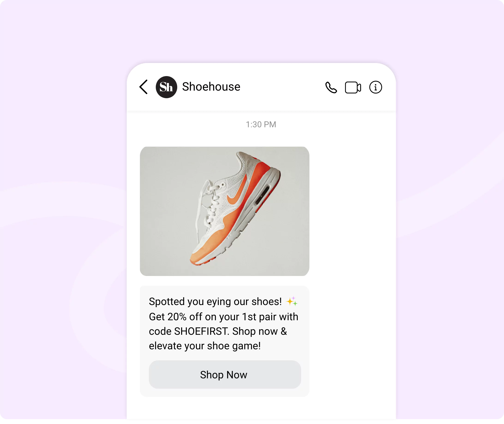Open the conversation info icon

(x=375, y=87)
